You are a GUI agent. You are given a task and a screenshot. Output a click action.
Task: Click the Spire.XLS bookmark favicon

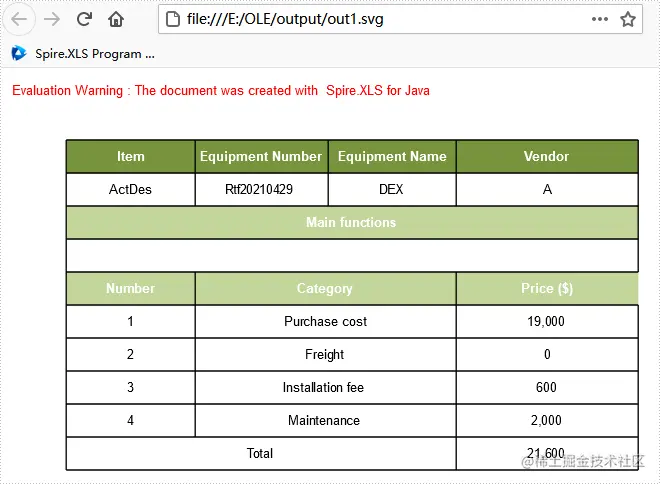(19, 53)
